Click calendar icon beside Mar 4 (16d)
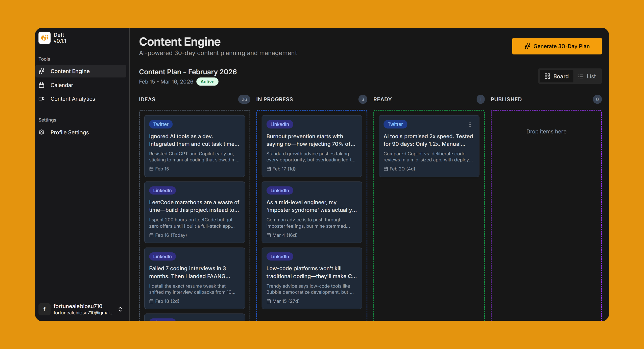The height and width of the screenshot is (349, 644). click(x=269, y=235)
